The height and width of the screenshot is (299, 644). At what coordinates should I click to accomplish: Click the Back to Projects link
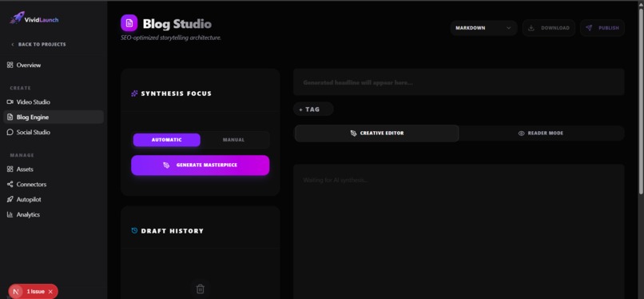pos(38,44)
